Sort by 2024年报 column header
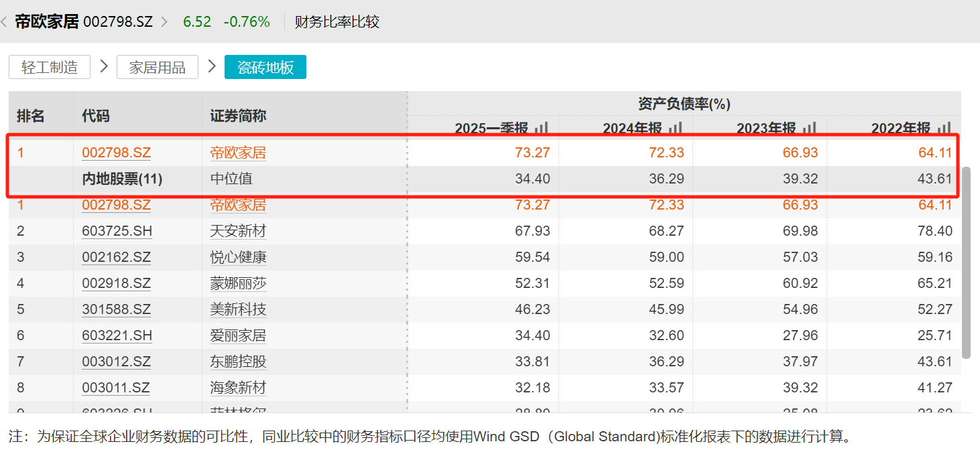980x456 pixels. click(x=632, y=128)
